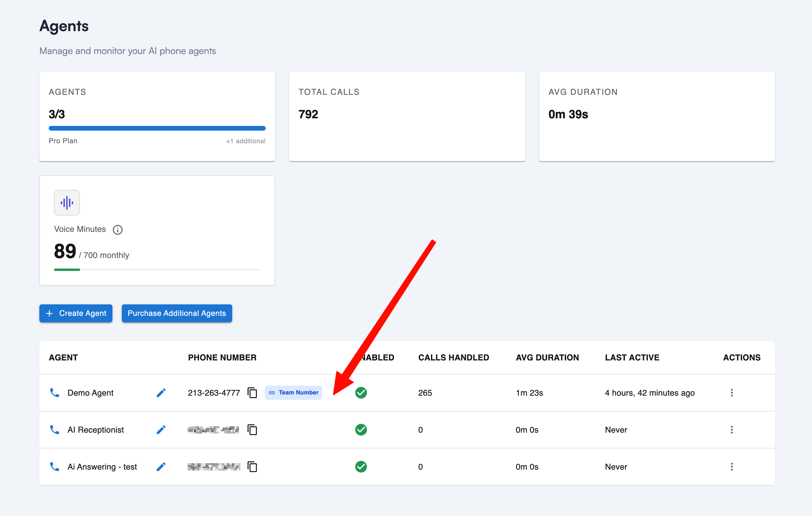Click phone number 213-263-4777
812x516 pixels.
[x=214, y=393]
